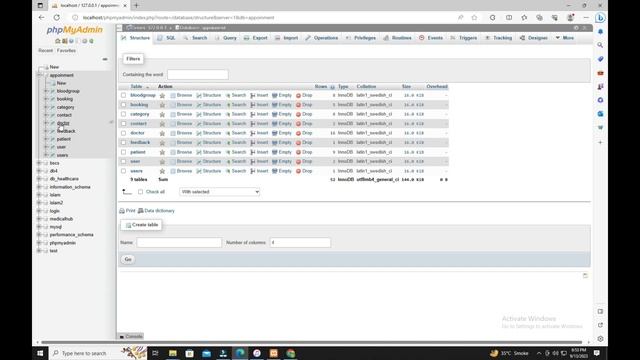The height and width of the screenshot is (360, 640).
Task: Select checkbox for patient table
Action: [x=124, y=152]
